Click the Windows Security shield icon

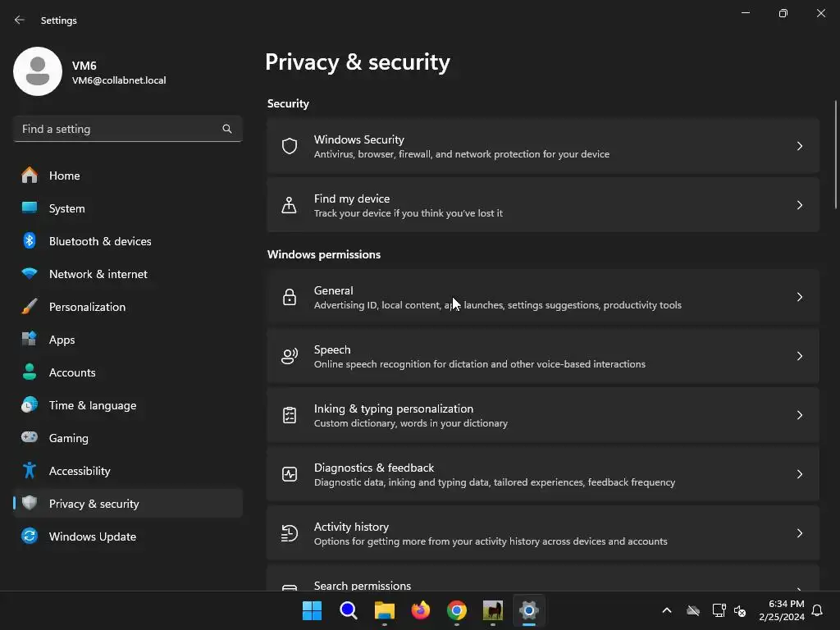point(290,146)
